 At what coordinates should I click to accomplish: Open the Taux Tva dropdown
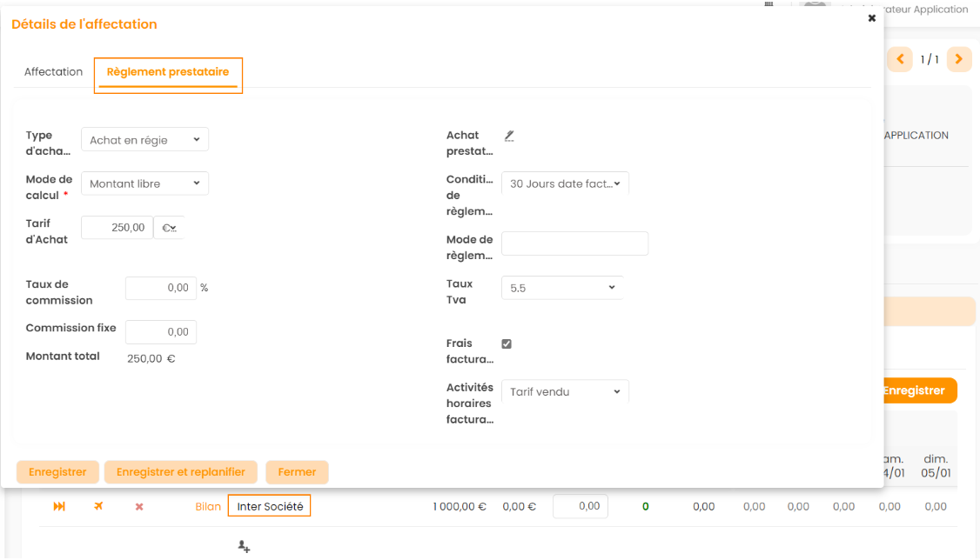[x=562, y=288]
